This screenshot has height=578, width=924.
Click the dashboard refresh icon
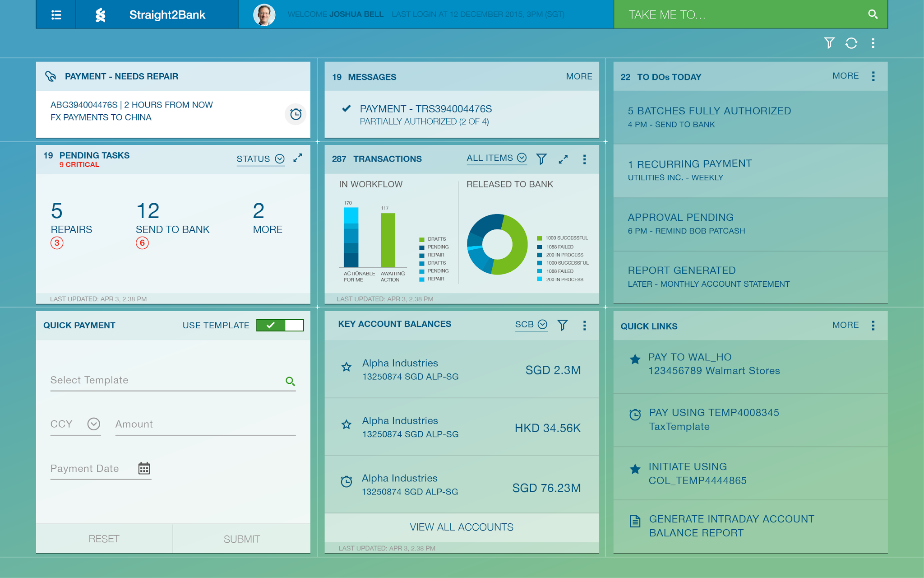(851, 43)
